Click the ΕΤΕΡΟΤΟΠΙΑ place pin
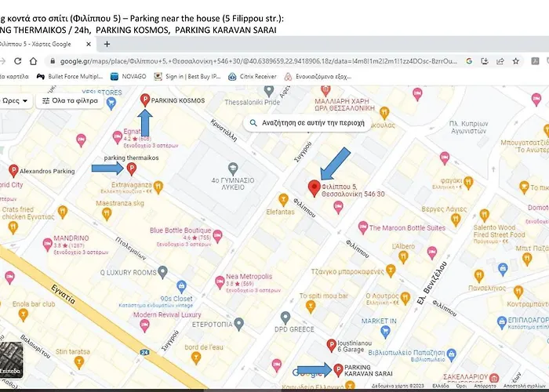This screenshot has width=549, height=392. (238, 324)
